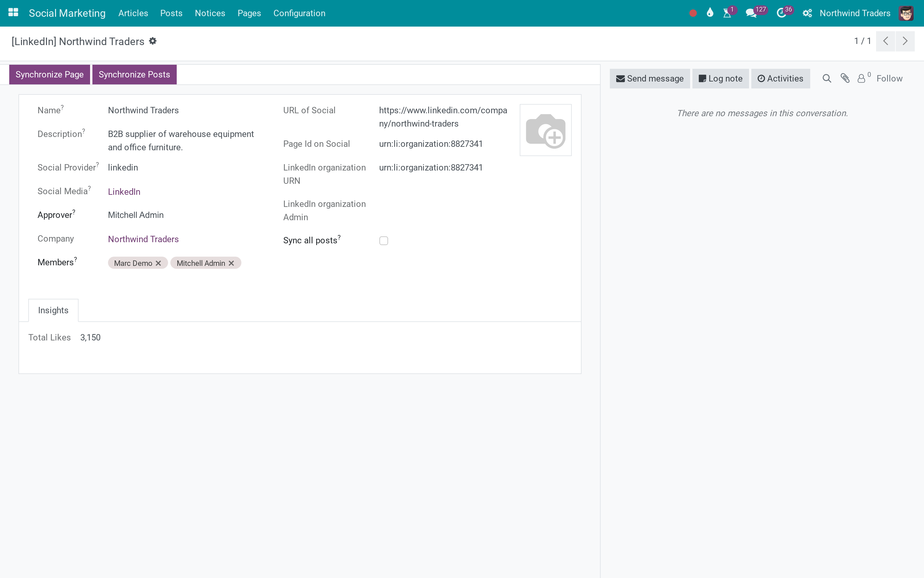
Task: Open the Activities button in chatter
Action: click(780, 78)
